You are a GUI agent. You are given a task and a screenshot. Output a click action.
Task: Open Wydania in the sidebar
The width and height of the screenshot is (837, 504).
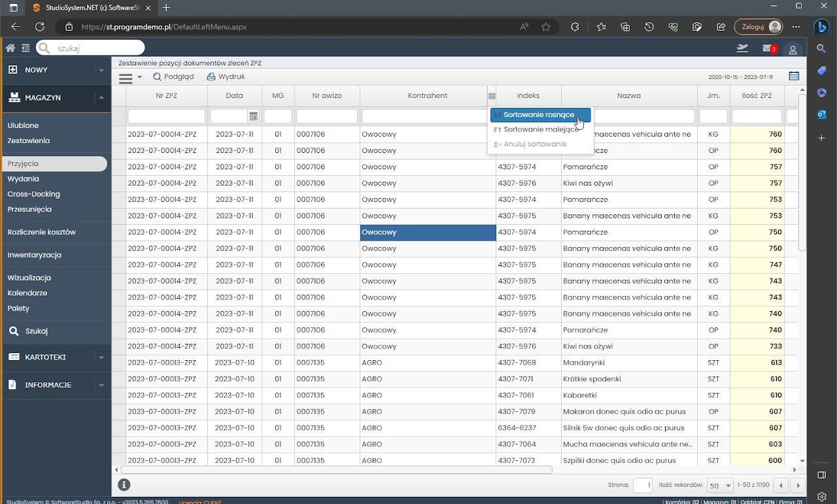click(24, 179)
